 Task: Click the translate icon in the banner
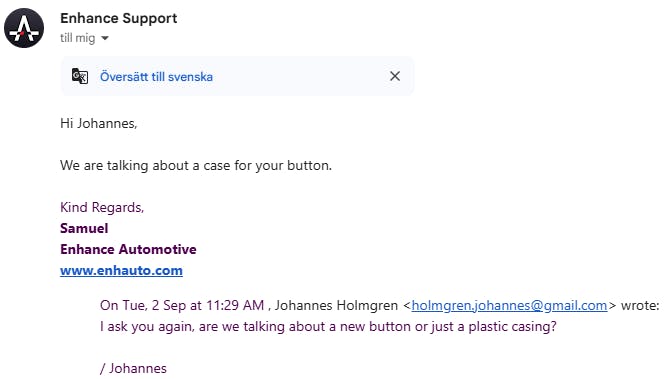click(80, 76)
